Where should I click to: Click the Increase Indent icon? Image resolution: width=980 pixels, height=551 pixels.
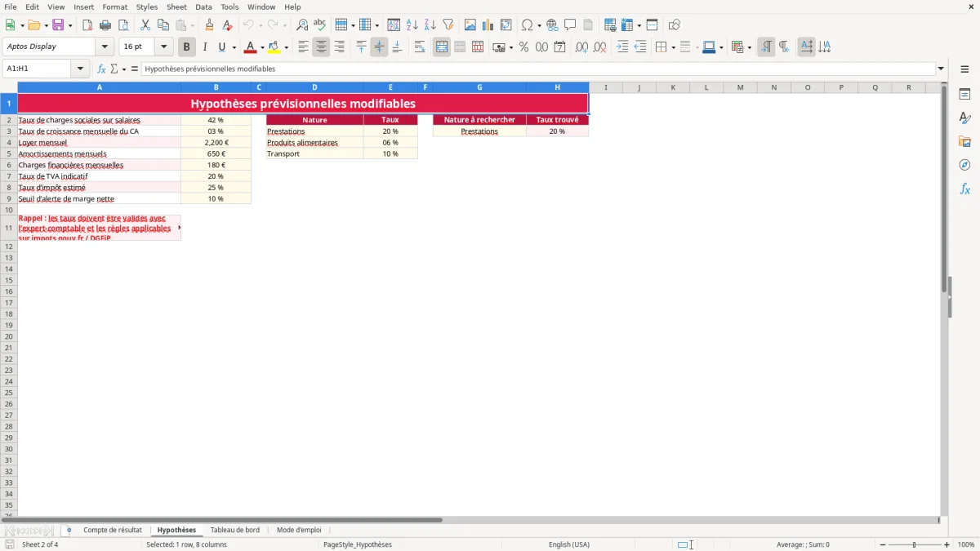[x=622, y=47]
